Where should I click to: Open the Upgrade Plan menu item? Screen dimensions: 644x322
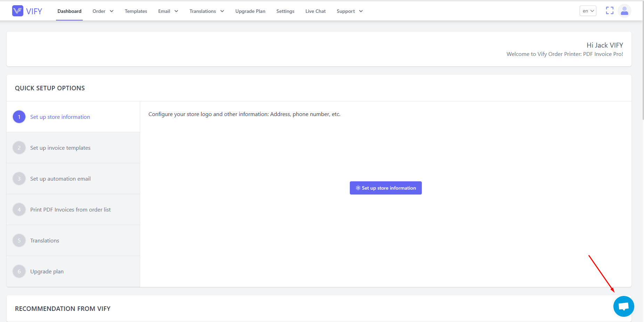[250, 11]
